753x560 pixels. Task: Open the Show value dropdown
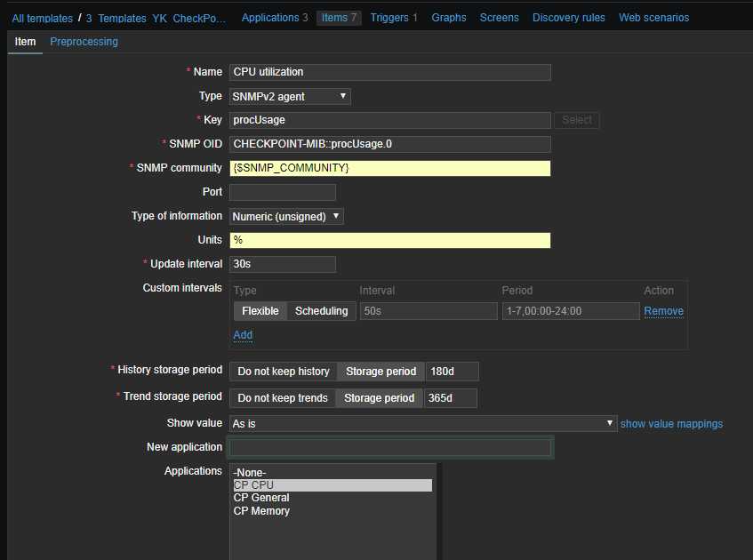coord(423,424)
